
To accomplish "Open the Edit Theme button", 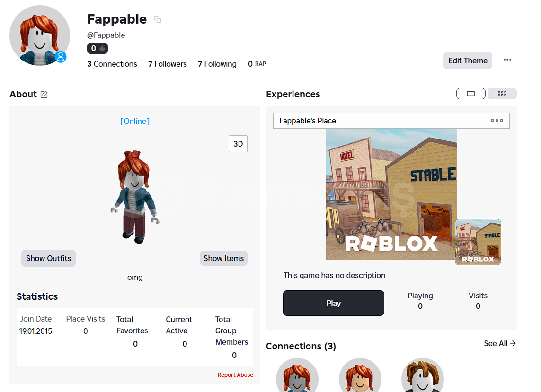I will coord(468,61).
